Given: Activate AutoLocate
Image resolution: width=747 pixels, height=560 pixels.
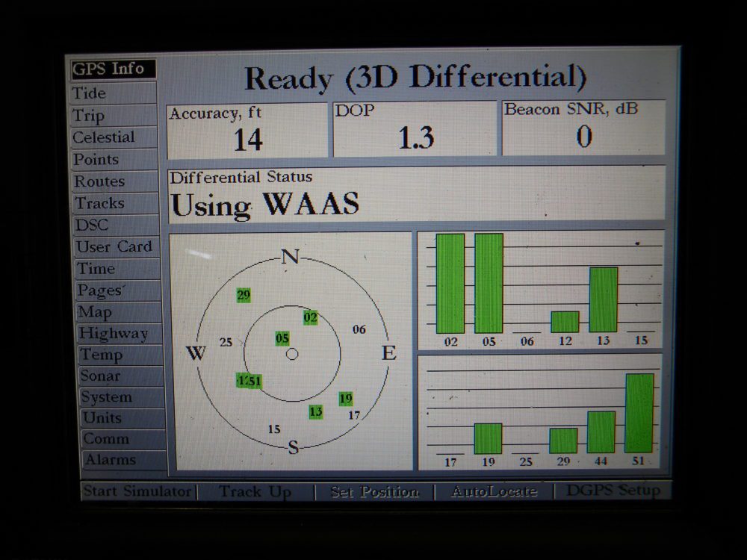Looking at the screenshot, I should pyautogui.click(x=494, y=491).
